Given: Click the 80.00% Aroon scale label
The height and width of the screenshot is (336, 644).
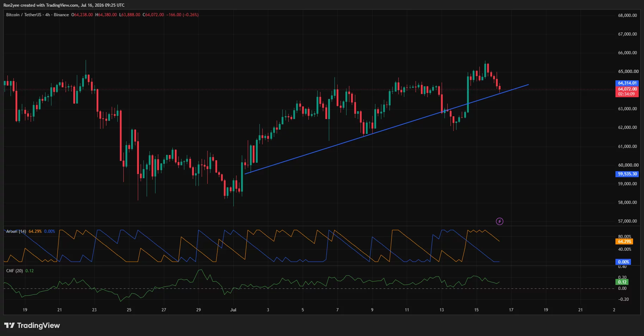Looking at the screenshot, I should 625,237.
